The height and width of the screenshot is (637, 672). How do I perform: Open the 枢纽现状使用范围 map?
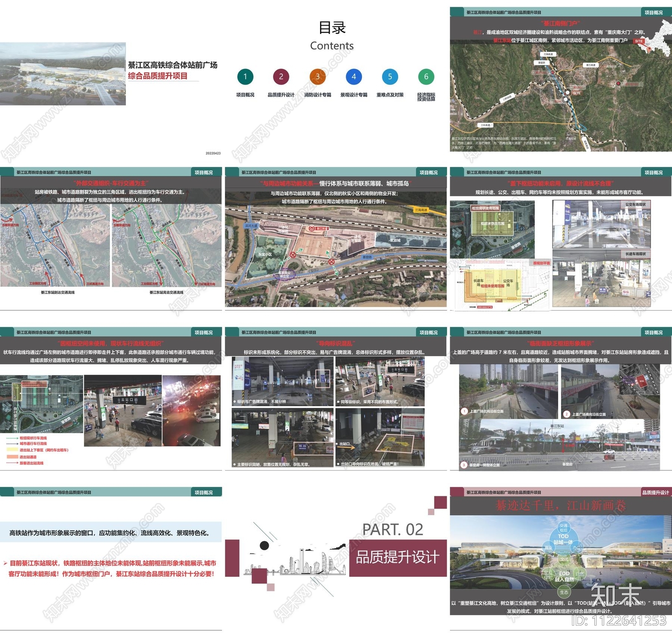point(492,229)
